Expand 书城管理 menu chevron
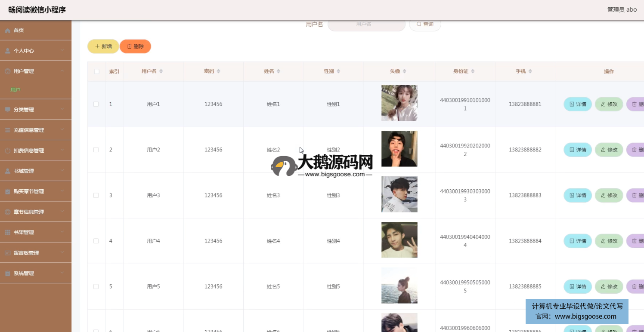Viewport: 644px width, 332px height. coord(62,171)
